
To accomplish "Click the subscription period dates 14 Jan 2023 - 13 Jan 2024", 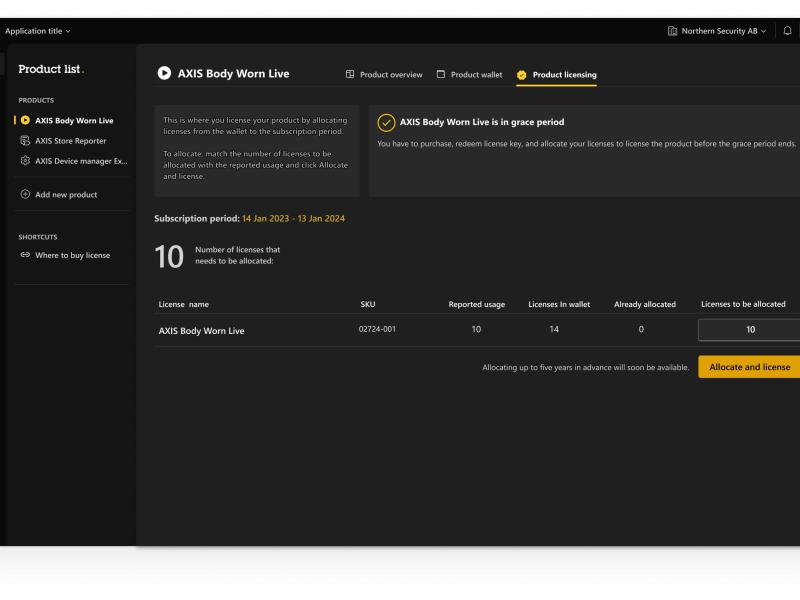I will tap(293, 218).
